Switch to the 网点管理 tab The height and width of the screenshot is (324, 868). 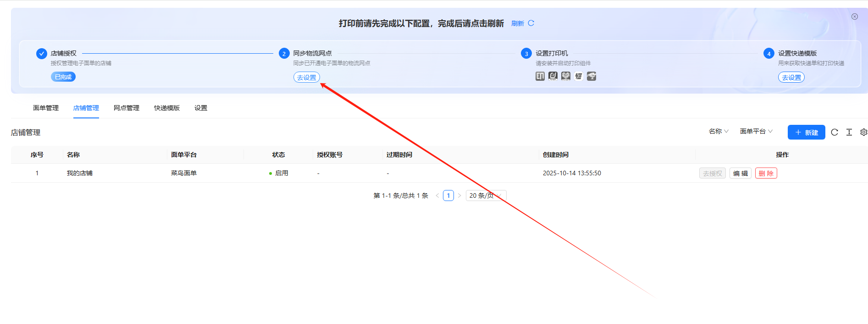[x=127, y=108]
